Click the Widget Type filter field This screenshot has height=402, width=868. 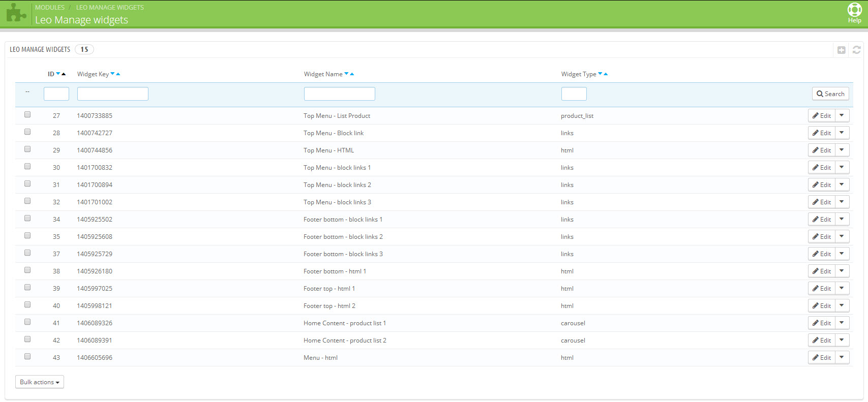[574, 94]
